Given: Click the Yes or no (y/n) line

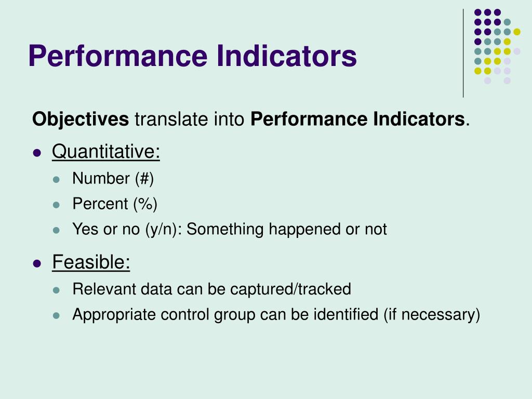Looking at the screenshot, I should click(x=229, y=229).
